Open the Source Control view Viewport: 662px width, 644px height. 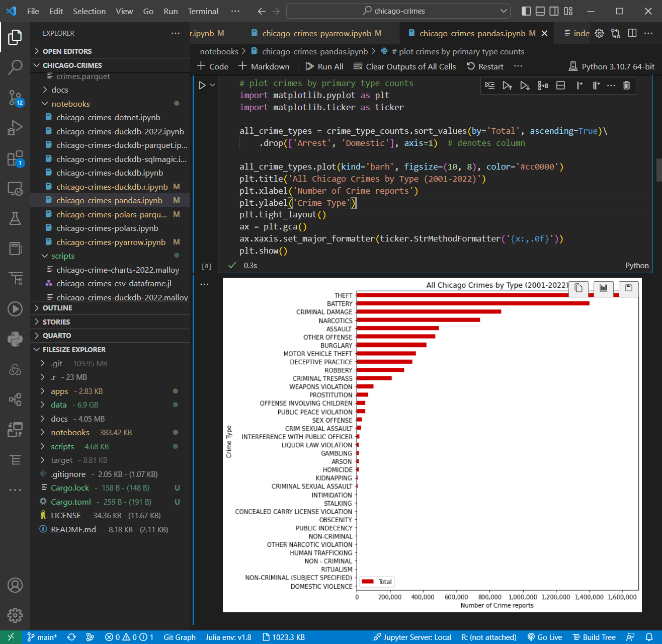click(x=15, y=98)
